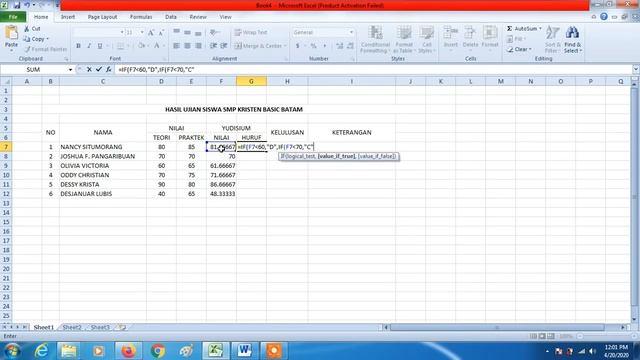Click cell with NANCY SITUMORANG
Image resolution: width=640 pixels, height=360 pixels.
[103, 147]
